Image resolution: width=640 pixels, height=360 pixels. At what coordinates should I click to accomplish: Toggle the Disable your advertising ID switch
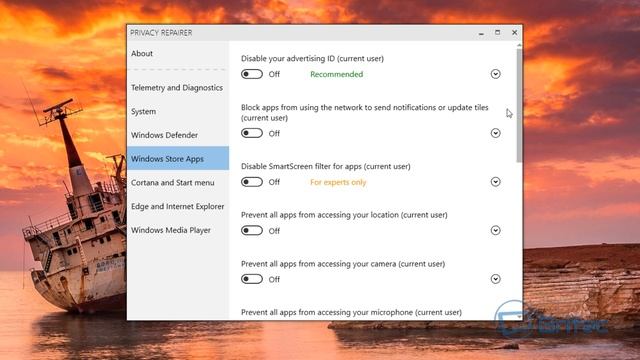252,74
